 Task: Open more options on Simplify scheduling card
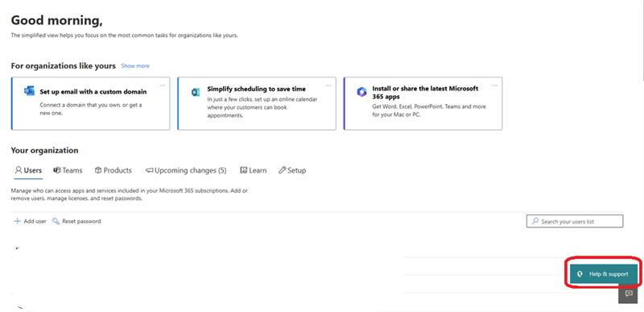tap(328, 85)
